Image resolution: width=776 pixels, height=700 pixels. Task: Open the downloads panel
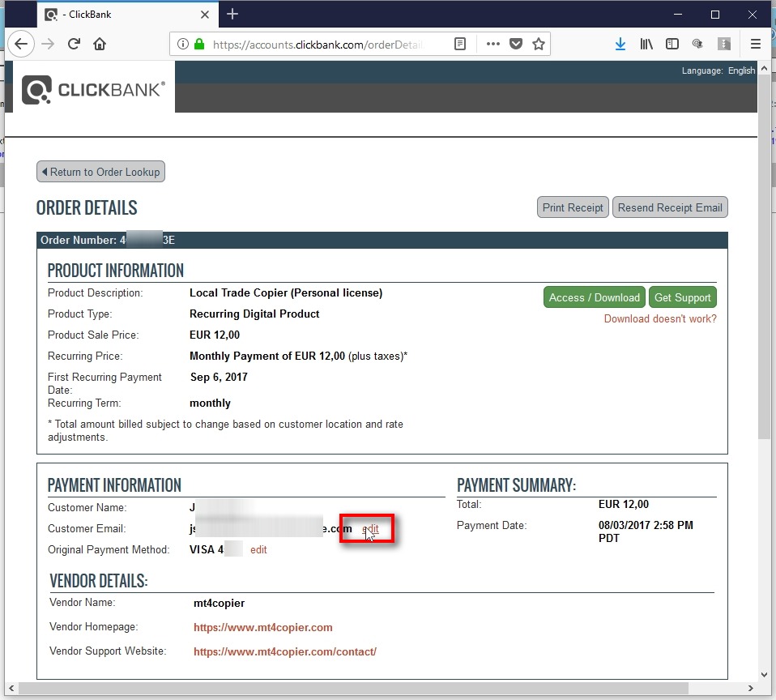(620, 44)
